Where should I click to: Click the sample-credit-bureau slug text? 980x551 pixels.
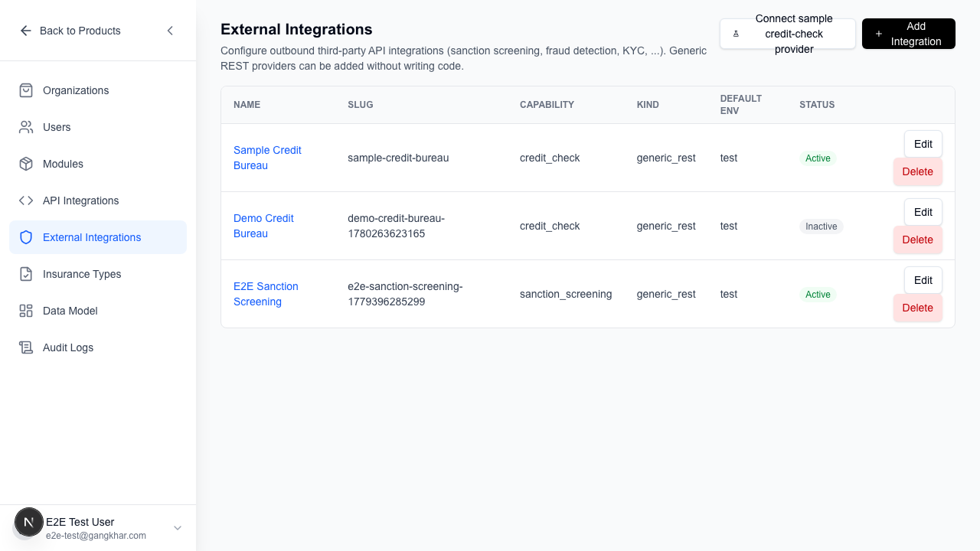398,158
